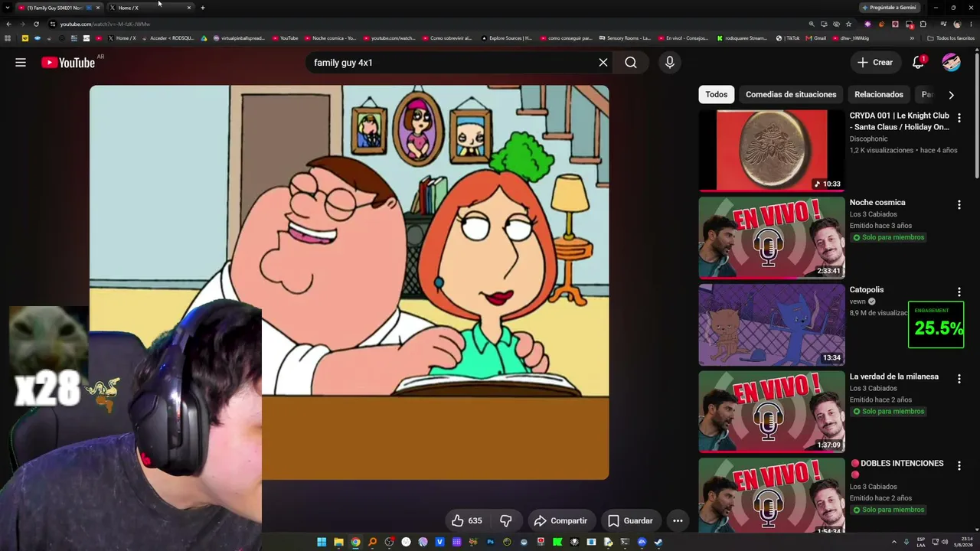Switch to the Family Guy S04E01 tab
The width and height of the screenshot is (980, 551).
point(59,8)
